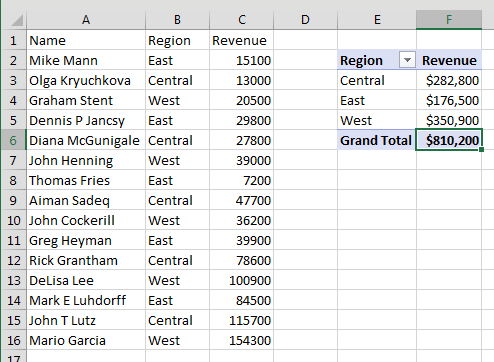494x362 pixels.
Task: Click revenue value 36200
Action: [x=242, y=220]
